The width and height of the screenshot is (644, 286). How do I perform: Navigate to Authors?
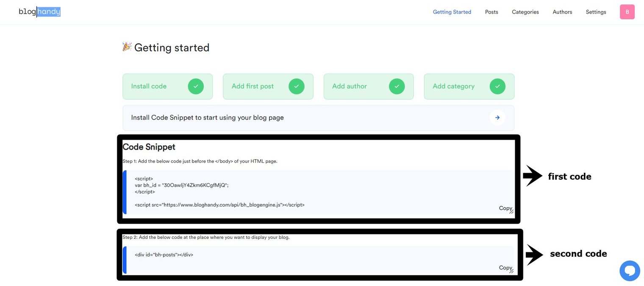[562, 12]
